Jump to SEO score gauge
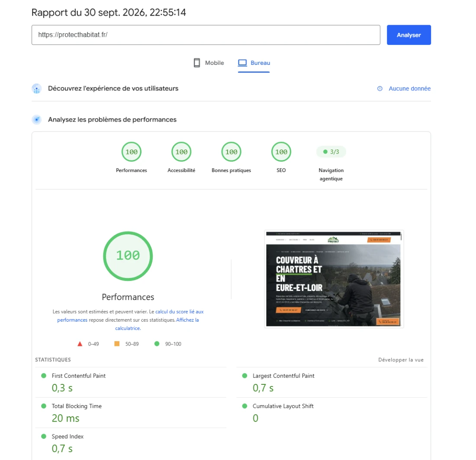Screen dimensions: 476x460 pyautogui.click(x=281, y=152)
